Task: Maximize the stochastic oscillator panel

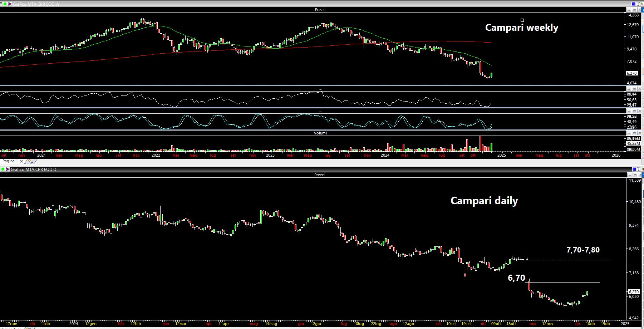Action: pos(634,111)
